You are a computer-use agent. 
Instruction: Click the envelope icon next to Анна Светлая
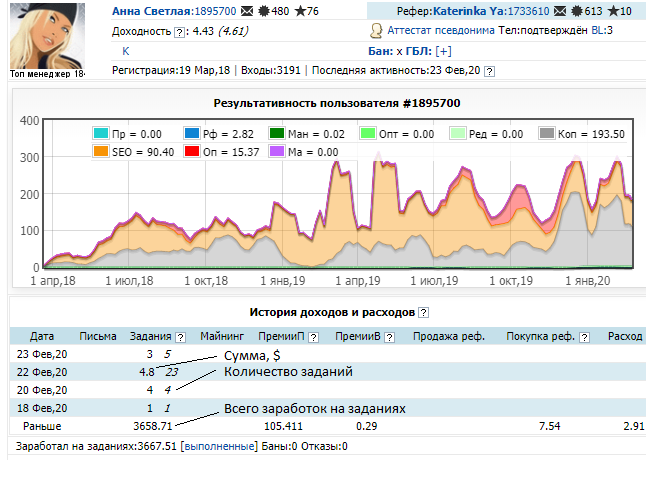(x=217, y=12)
